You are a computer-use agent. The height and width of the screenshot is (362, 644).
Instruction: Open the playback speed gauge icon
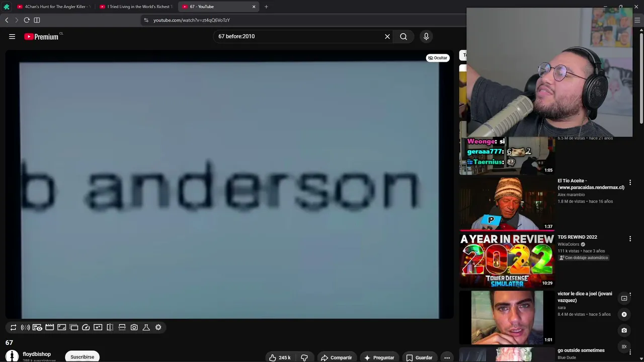tap(86, 327)
